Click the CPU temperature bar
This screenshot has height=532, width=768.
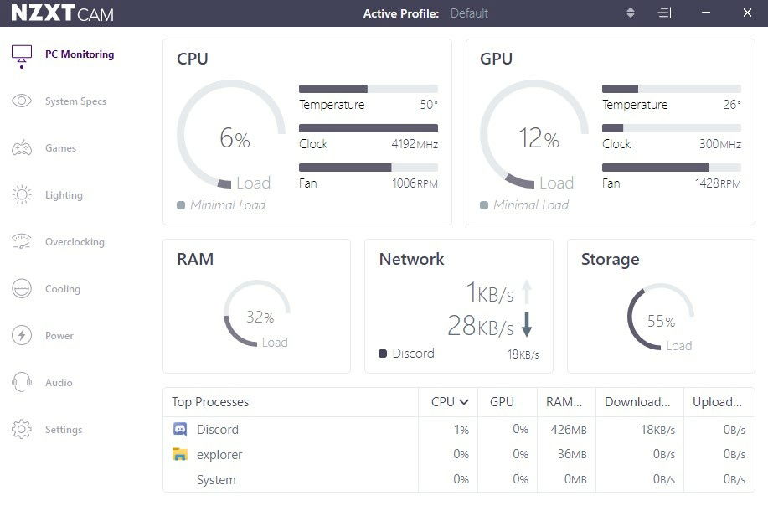click(368, 89)
